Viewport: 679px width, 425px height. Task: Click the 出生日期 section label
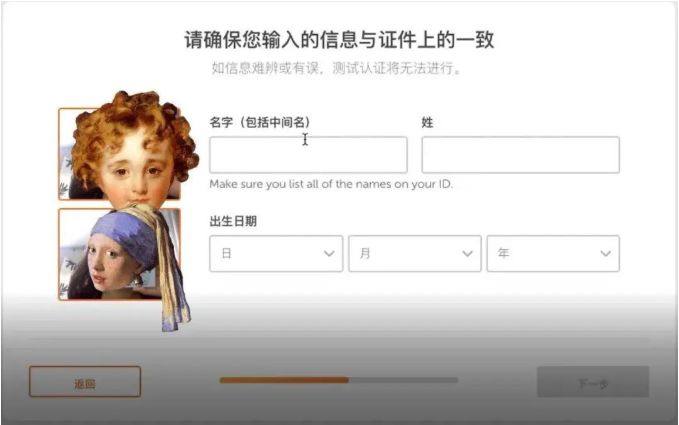coord(233,221)
